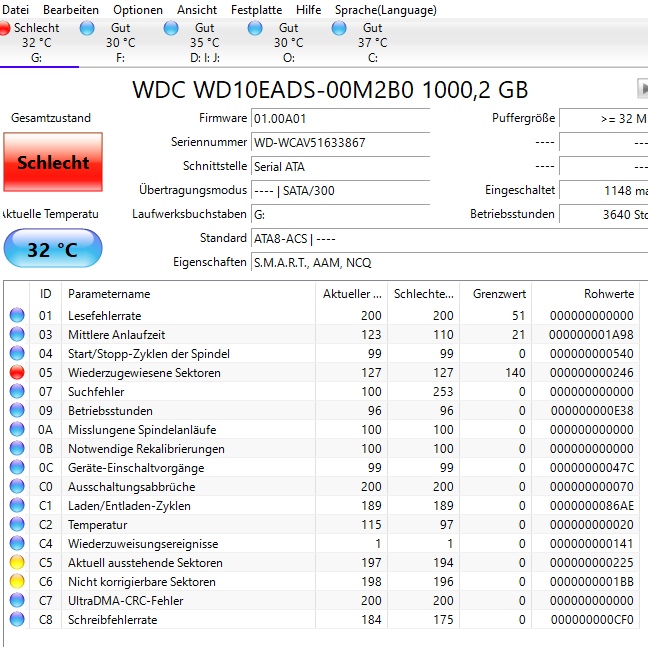
Task: Select the UltraDMA-CRC-Fehler parameter name
Action: (126, 601)
